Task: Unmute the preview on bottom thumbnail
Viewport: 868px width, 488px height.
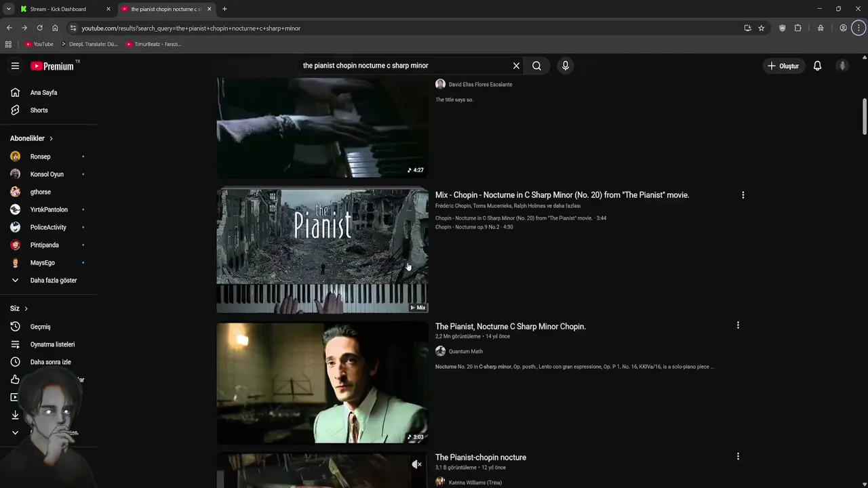Action: 417,464
